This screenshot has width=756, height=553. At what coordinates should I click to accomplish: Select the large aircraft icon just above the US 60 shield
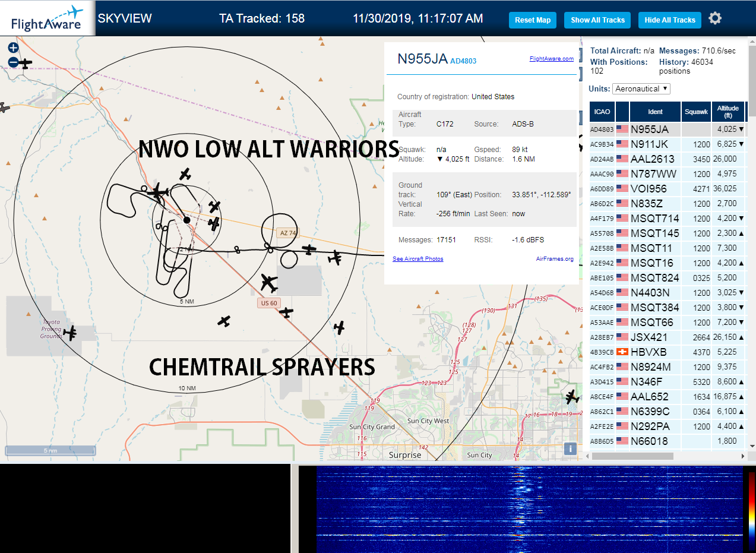pos(269,283)
